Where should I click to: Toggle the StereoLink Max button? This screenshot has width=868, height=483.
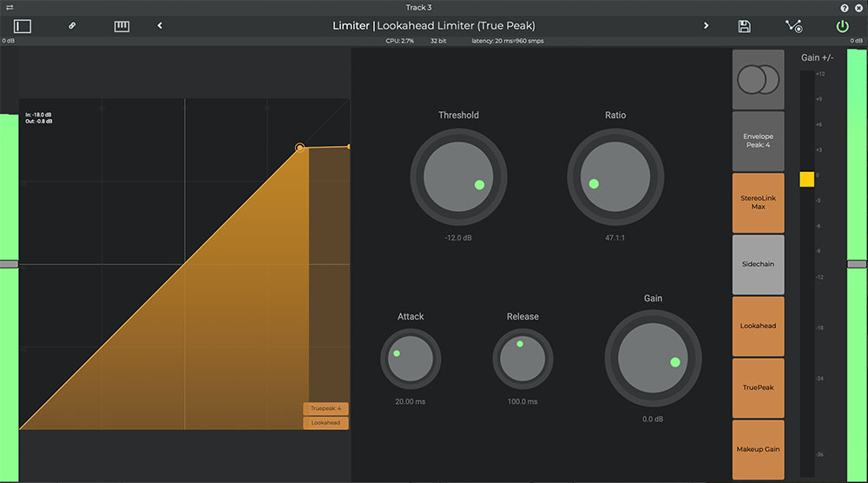(x=758, y=202)
